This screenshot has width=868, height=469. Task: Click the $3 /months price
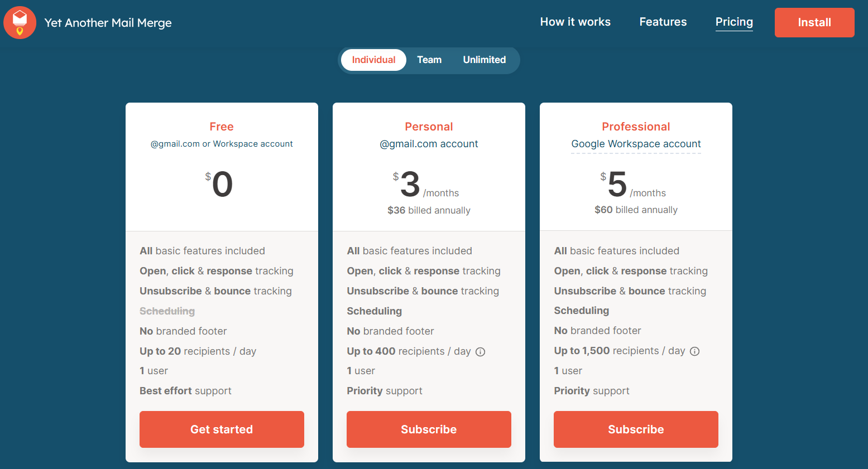425,185
